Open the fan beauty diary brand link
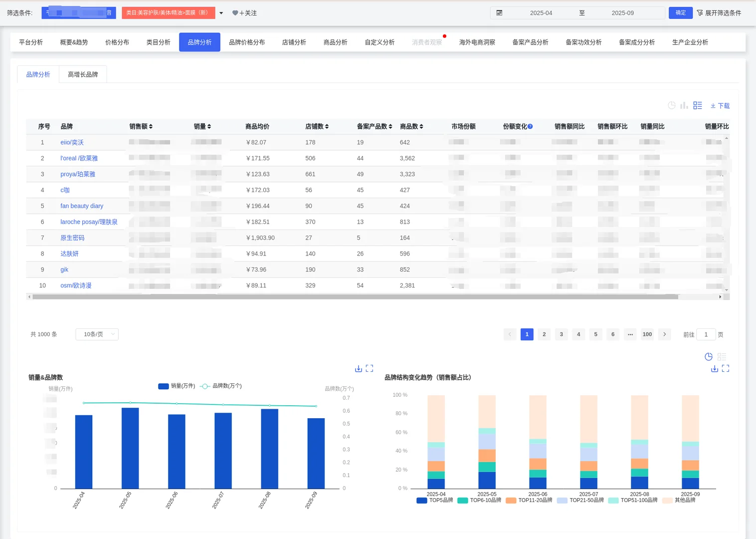Viewport: 756px width, 539px height. 82,206
